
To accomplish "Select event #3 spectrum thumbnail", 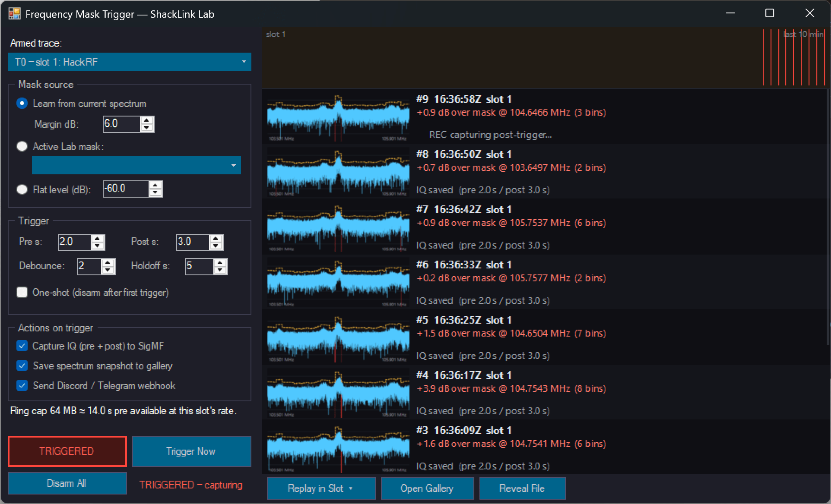I will pyautogui.click(x=338, y=449).
